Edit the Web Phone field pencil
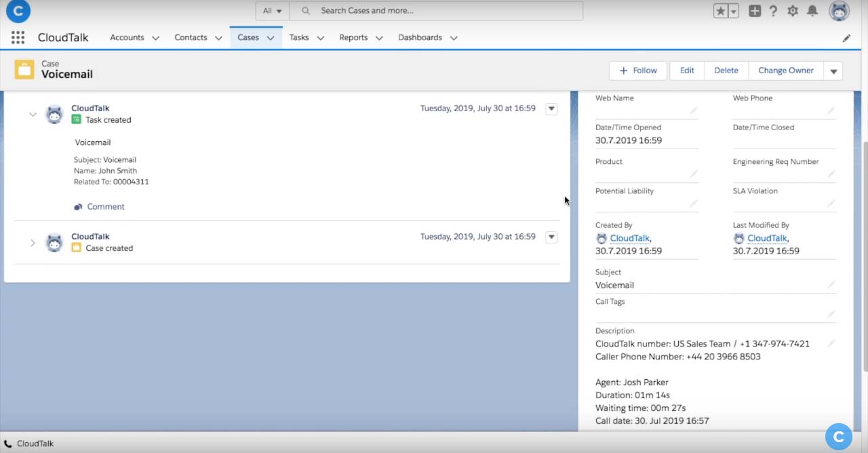The width and height of the screenshot is (868, 453). tap(831, 111)
